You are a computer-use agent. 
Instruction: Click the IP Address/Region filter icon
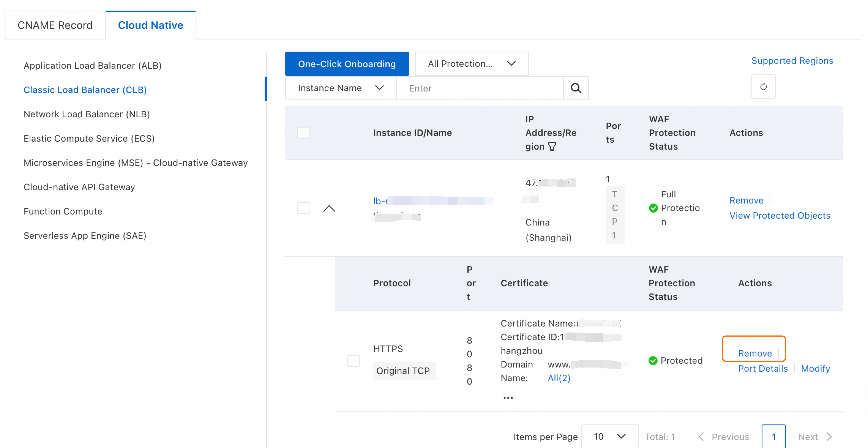coord(552,147)
